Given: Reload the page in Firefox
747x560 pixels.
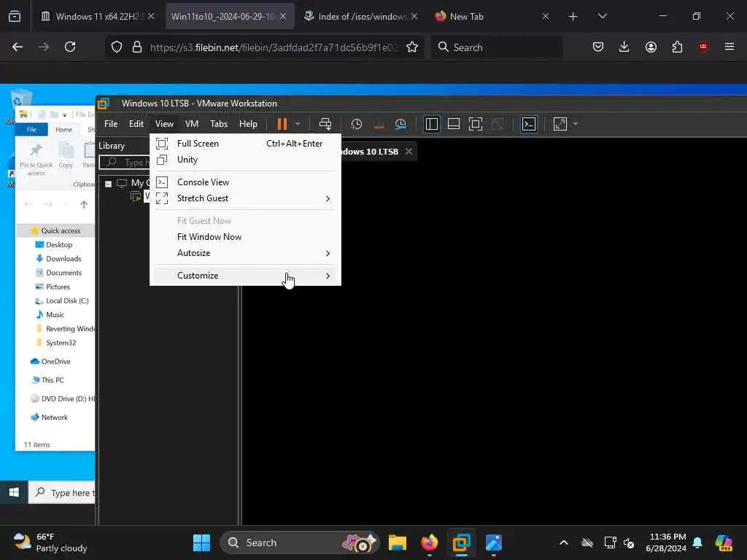Looking at the screenshot, I should point(70,47).
